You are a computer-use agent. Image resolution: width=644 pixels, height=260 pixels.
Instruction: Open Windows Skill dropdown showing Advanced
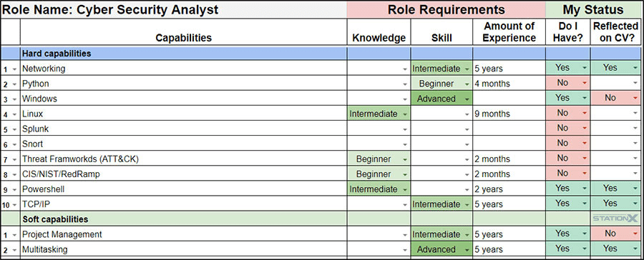pos(441,99)
